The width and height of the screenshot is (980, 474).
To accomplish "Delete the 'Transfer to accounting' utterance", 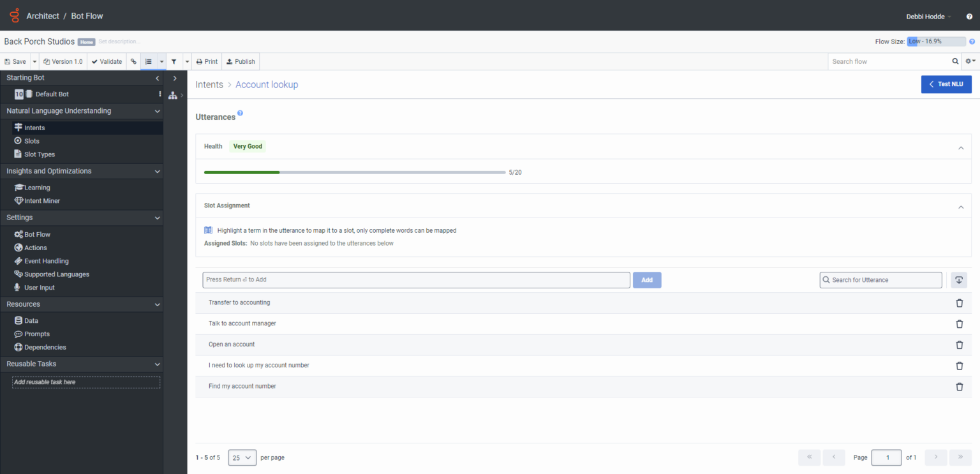I will (x=959, y=303).
